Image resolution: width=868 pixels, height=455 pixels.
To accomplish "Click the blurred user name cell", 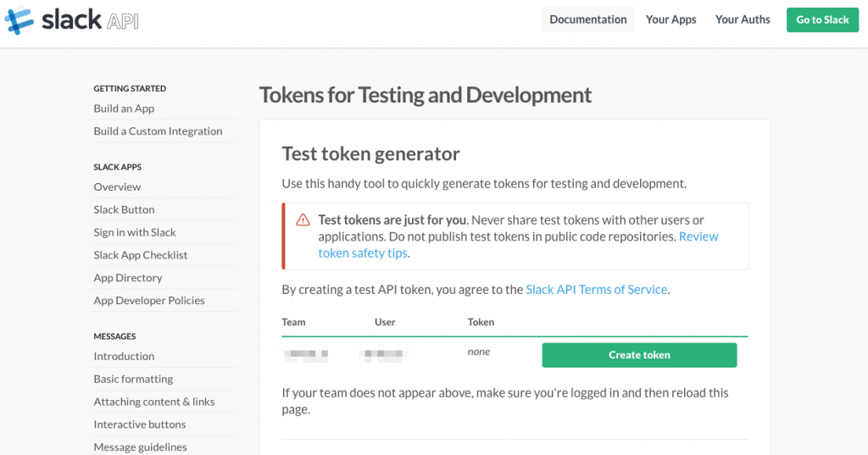I will [x=383, y=354].
